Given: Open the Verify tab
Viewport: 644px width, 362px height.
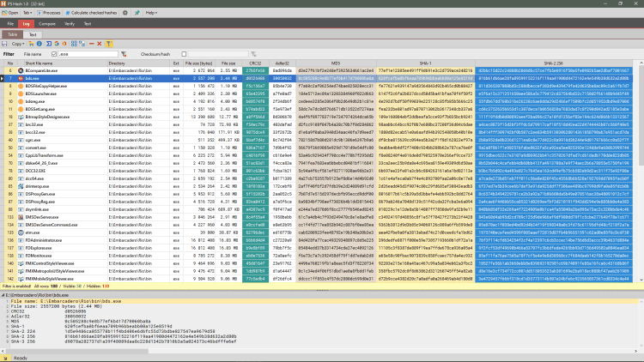Looking at the screenshot, I should pos(70,24).
